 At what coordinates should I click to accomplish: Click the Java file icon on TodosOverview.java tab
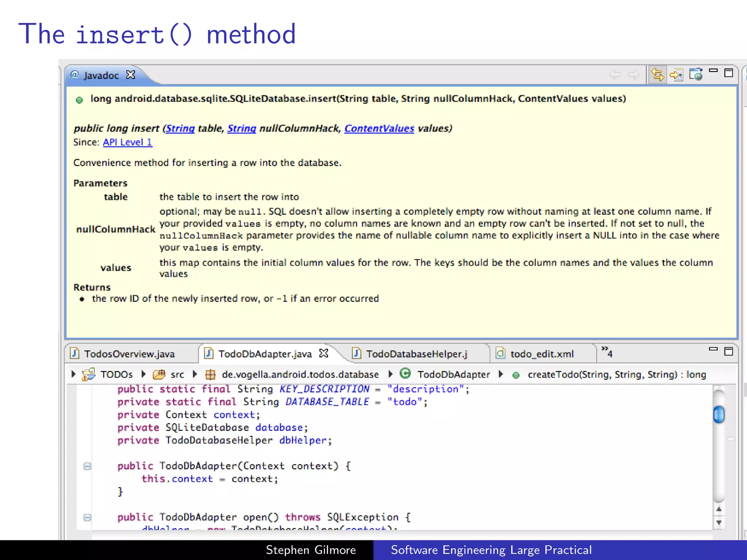(x=75, y=353)
